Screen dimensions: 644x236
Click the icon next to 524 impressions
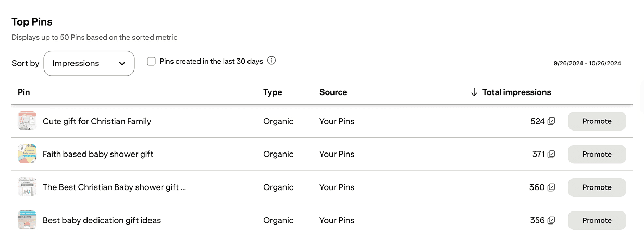click(551, 121)
